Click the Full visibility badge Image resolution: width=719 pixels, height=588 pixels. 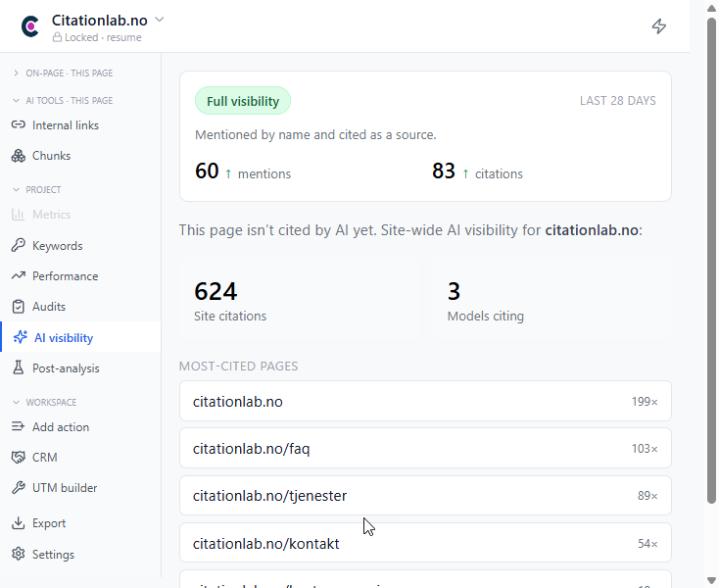pyautogui.click(x=243, y=101)
